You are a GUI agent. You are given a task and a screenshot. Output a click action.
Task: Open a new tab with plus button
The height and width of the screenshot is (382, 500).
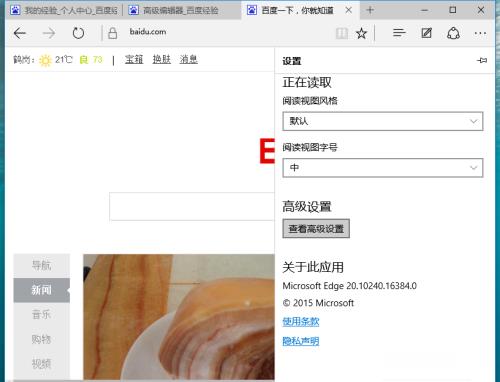click(370, 10)
